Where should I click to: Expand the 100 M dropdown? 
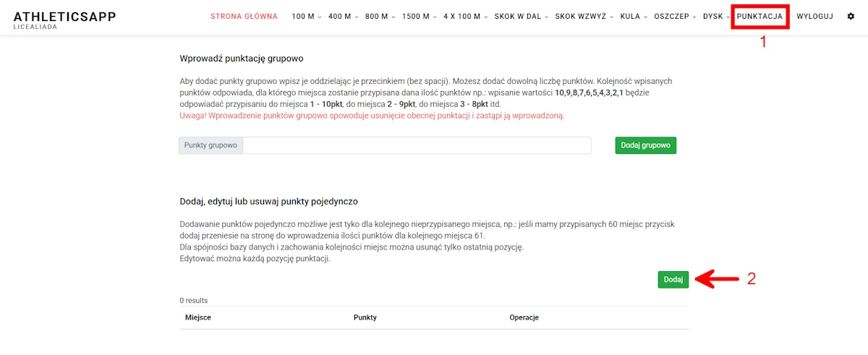point(307,17)
